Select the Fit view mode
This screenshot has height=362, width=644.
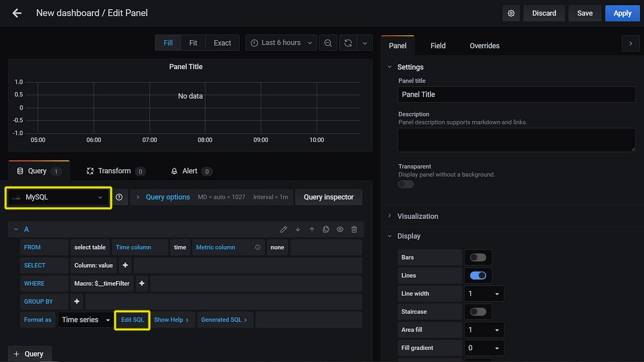click(193, 43)
